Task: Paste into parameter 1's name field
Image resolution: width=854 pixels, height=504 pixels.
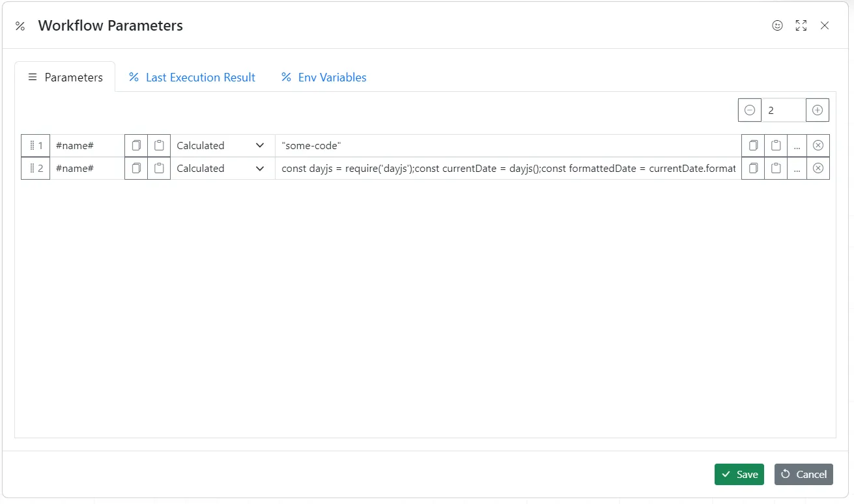Action: [x=160, y=145]
